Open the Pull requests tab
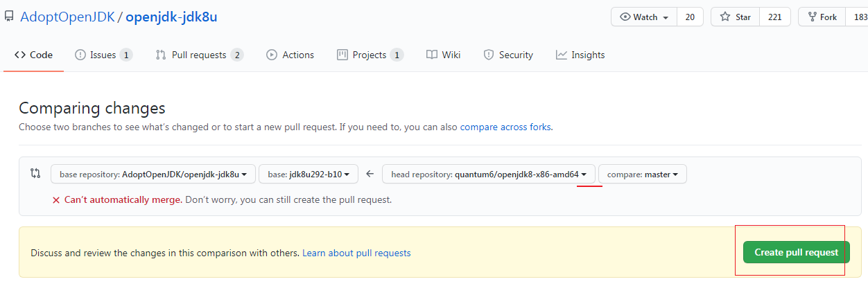Viewport: 868px width, 286px height. [x=200, y=55]
